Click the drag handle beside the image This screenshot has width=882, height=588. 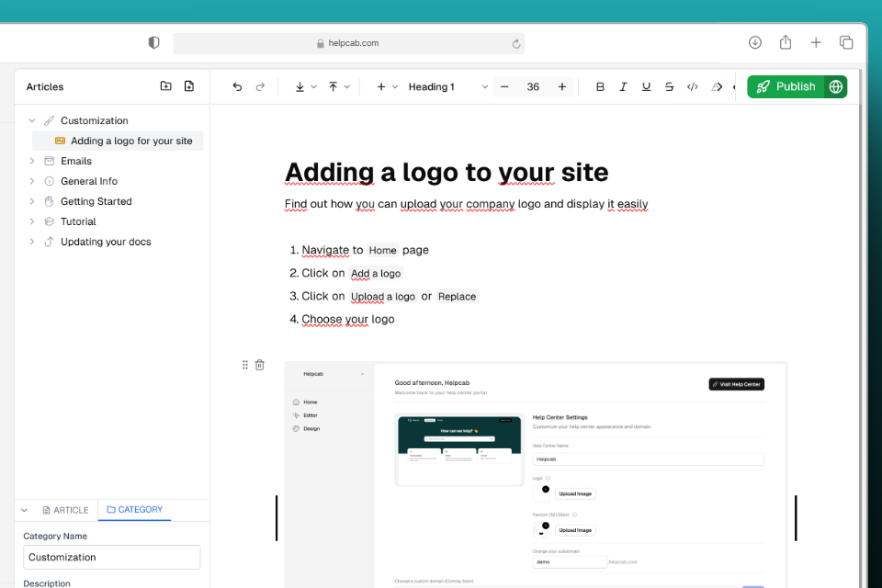(x=245, y=365)
